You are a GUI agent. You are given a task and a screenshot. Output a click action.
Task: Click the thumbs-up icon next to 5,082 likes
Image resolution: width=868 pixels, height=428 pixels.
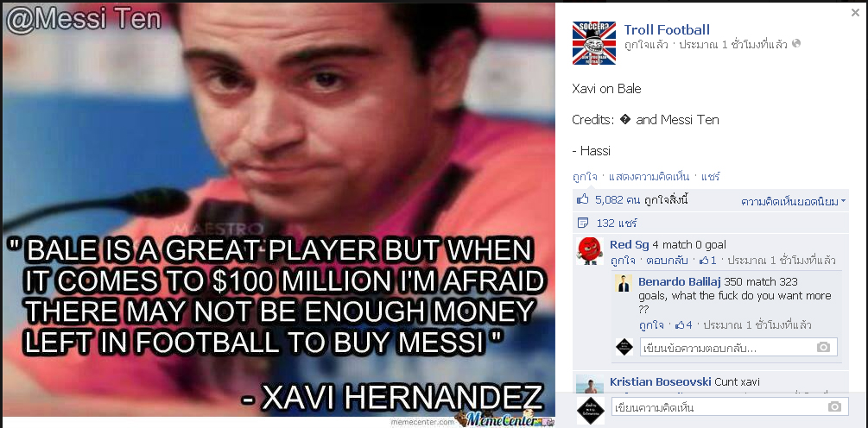582,199
